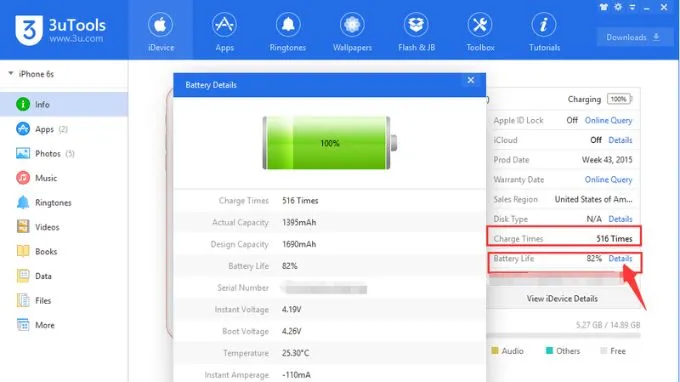This screenshot has height=382, width=680.
Task: Click the Others teal legend swatch
Action: coord(549,350)
